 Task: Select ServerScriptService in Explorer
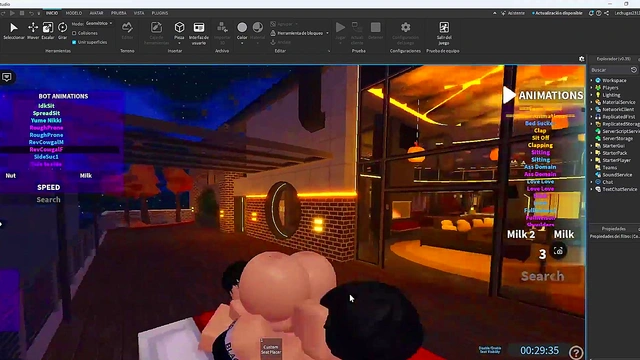point(617,131)
